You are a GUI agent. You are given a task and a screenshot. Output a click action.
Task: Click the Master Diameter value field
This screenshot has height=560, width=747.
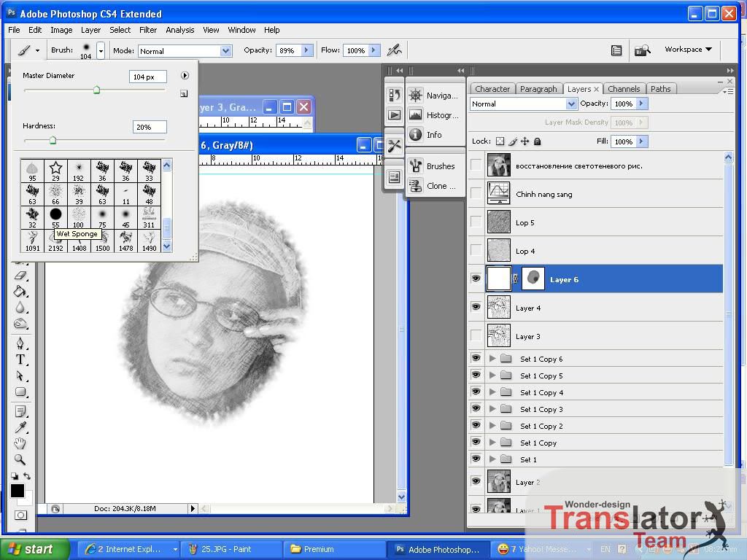click(147, 77)
